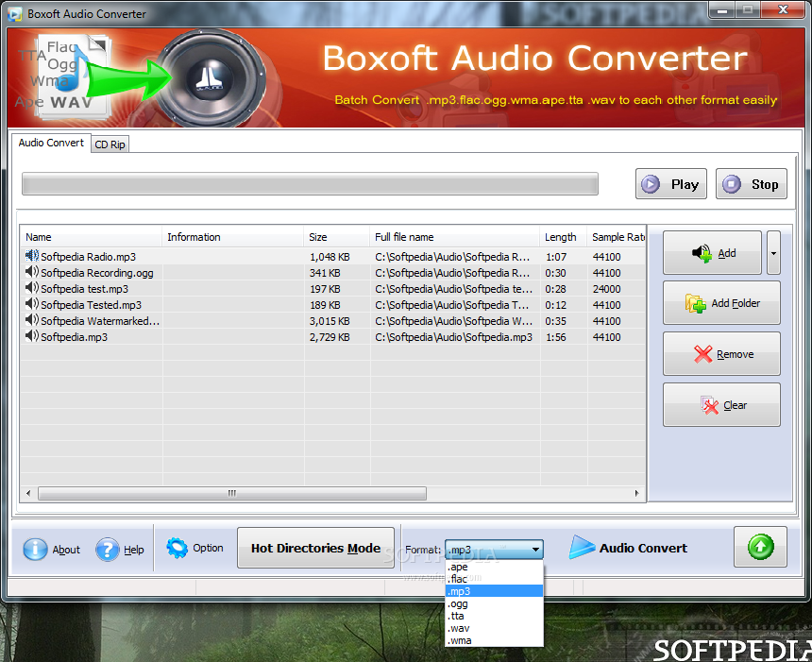Click the Boxoft title bar app icon
This screenshot has width=812, height=662.
tap(15, 13)
